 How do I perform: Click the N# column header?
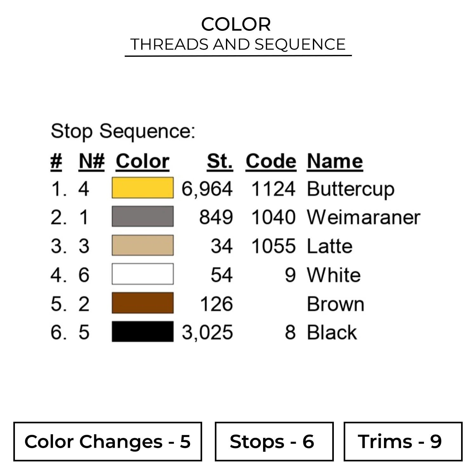91,161
